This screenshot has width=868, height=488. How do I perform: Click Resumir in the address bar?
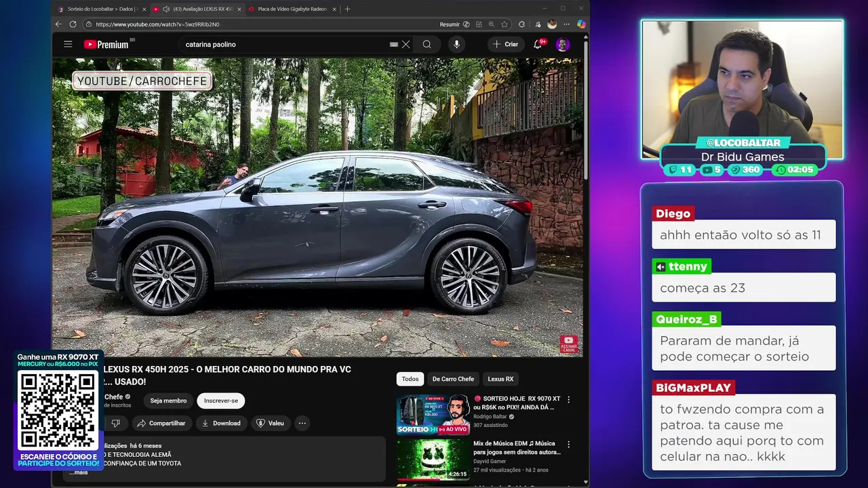pos(450,24)
